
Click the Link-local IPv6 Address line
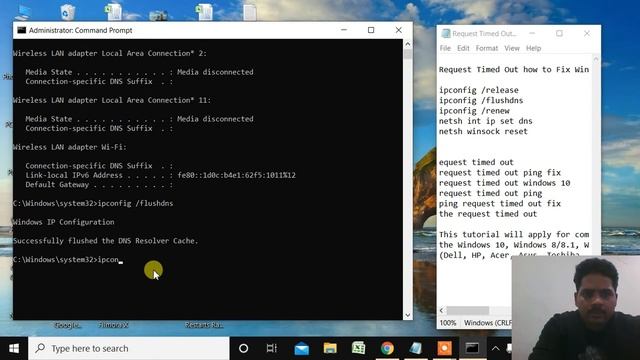point(160,175)
